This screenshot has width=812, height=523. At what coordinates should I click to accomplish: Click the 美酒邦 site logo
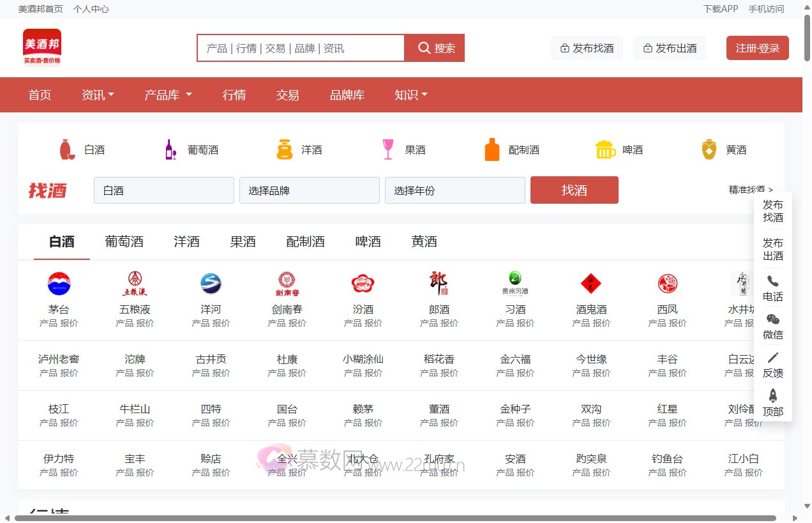coord(42,47)
